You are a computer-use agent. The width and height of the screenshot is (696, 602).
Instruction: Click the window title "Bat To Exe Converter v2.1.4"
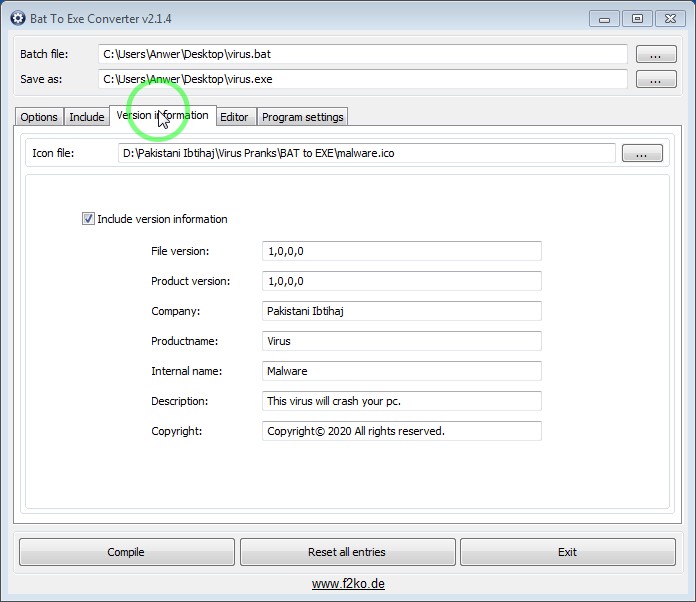tap(100, 19)
